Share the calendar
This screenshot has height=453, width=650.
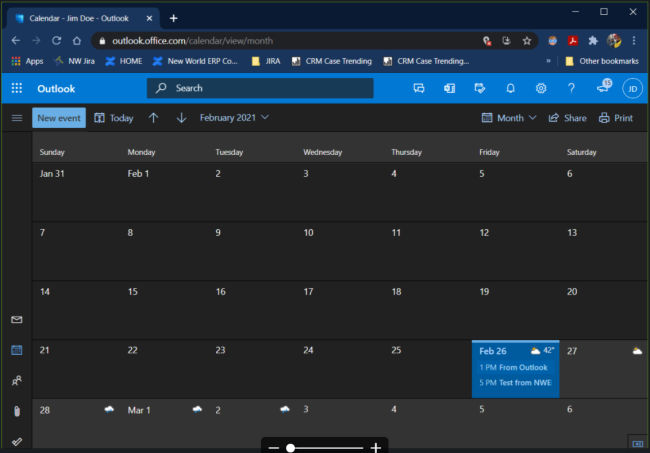coord(567,118)
